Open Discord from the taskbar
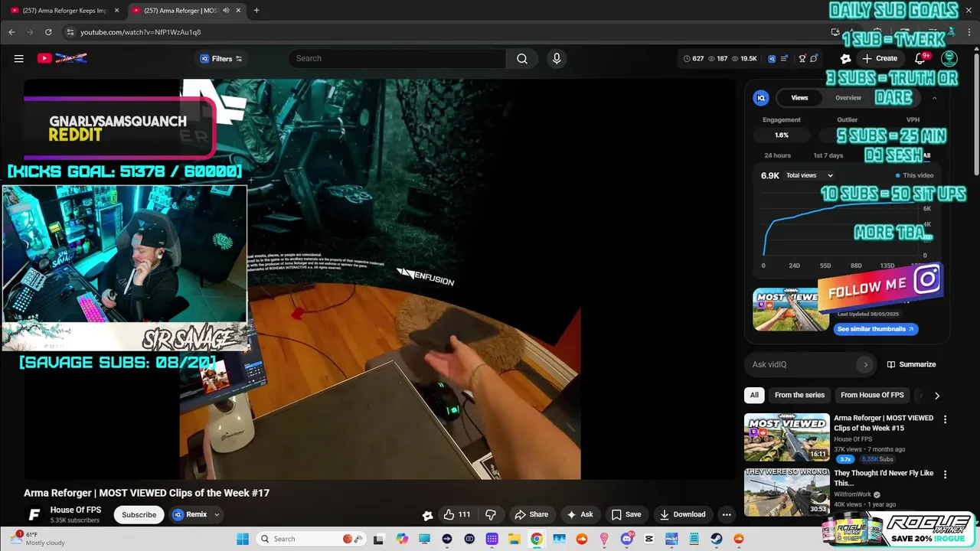980x551 pixels. [x=627, y=539]
